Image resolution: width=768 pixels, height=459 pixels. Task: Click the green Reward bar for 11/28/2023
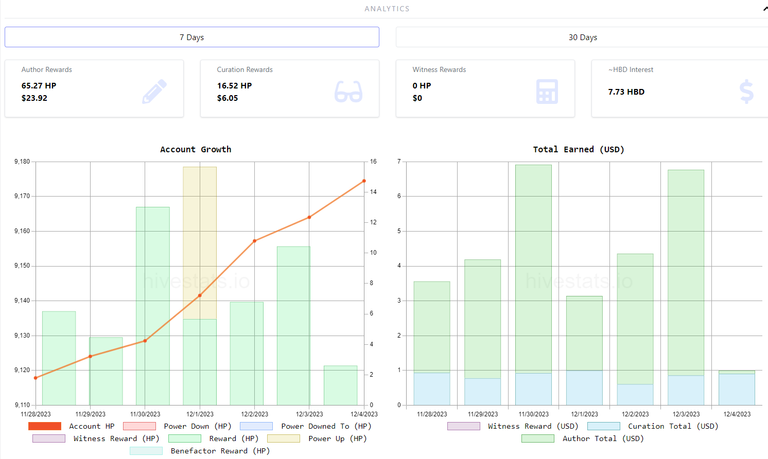click(x=59, y=358)
